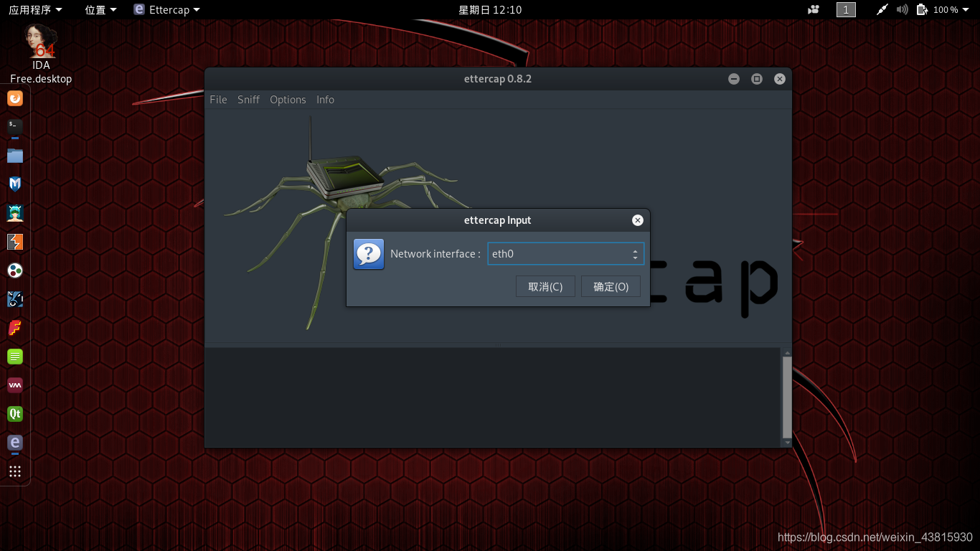Viewport: 980px width, 551px height.
Task: Open the Files manager in dock
Action: click(x=15, y=156)
